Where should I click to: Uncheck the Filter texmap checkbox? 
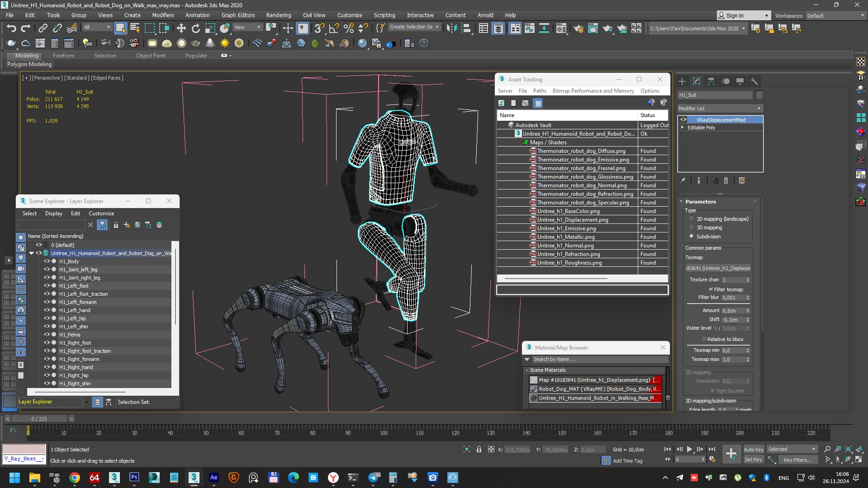[x=711, y=289]
